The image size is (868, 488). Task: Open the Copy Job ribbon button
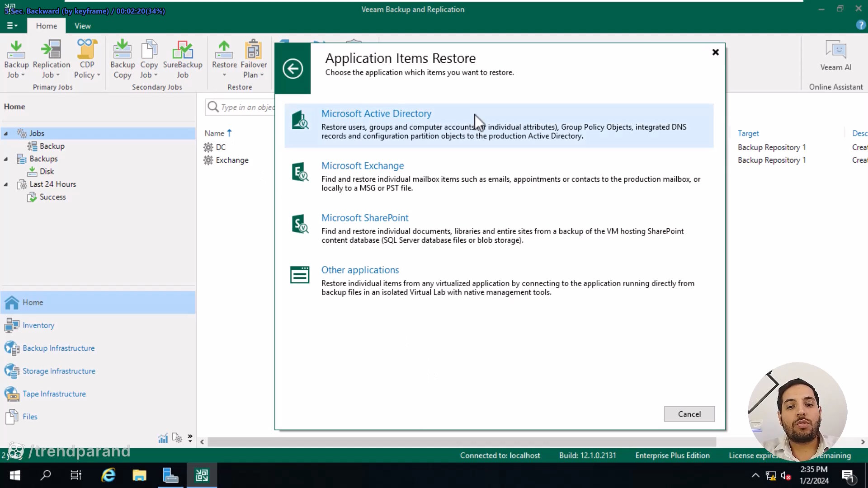(149, 59)
